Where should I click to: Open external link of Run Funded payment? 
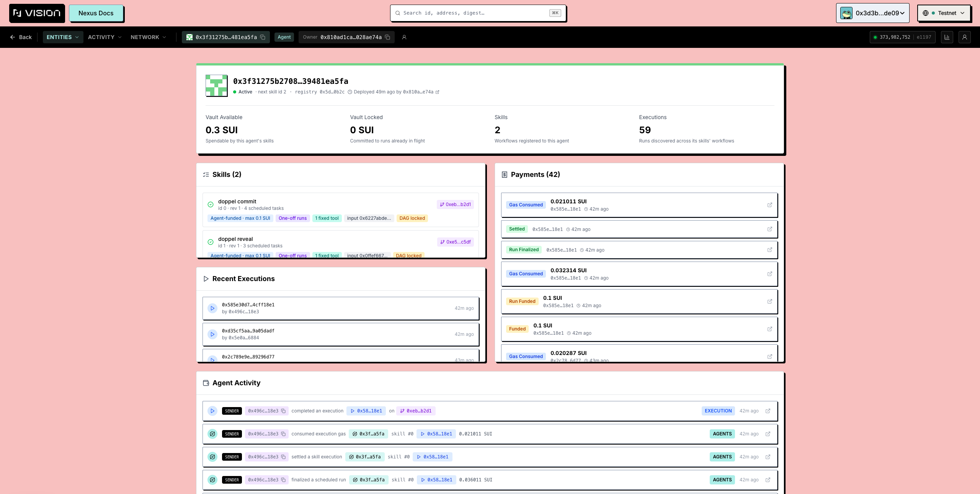pos(769,301)
